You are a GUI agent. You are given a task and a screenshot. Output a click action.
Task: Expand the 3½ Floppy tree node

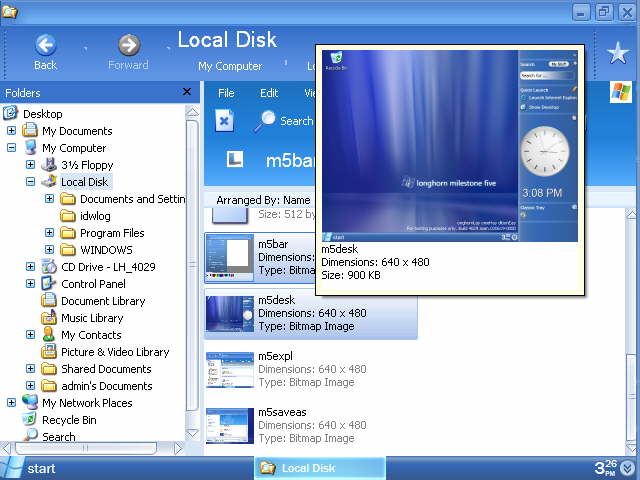[x=30, y=164]
